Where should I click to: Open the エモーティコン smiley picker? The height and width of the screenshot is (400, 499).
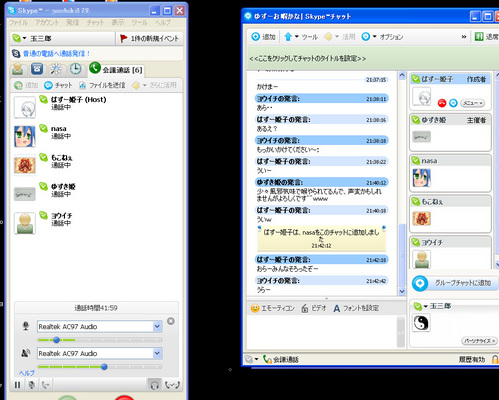[273, 308]
